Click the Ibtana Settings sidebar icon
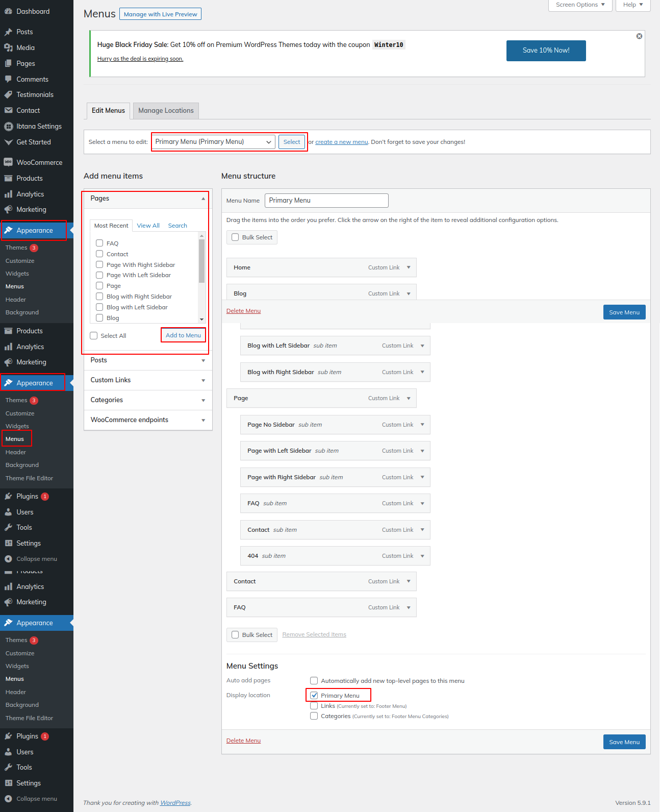Viewport: 660px width, 812px height. click(x=8, y=126)
